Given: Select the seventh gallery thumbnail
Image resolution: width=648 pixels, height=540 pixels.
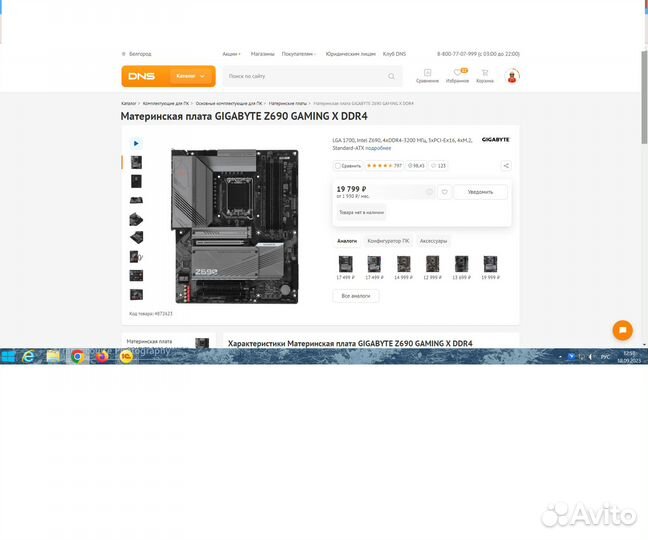Looking at the screenshot, I should (136, 276).
